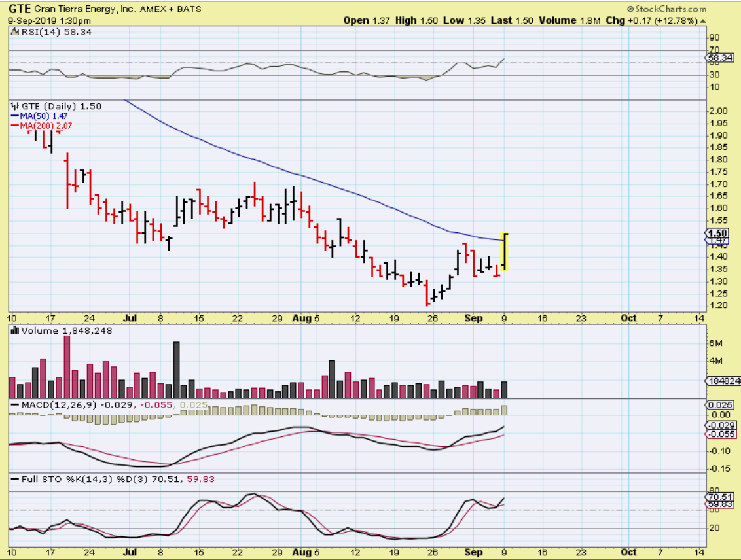Click the 4M volume axis label
The height and width of the screenshot is (560, 741).
pyautogui.click(x=715, y=361)
